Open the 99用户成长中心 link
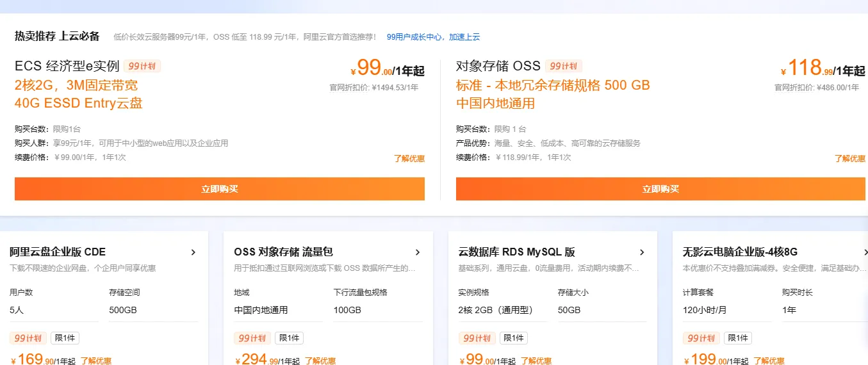The image size is (868, 365). coord(414,37)
